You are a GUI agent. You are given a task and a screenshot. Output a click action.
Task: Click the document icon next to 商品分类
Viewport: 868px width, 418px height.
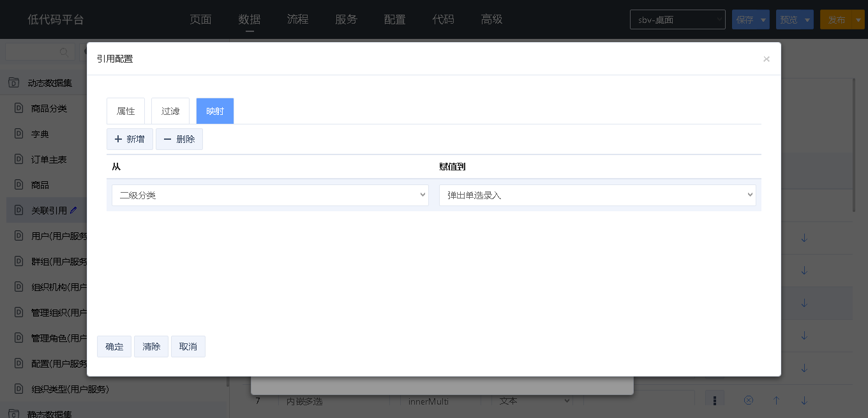[19, 108]
